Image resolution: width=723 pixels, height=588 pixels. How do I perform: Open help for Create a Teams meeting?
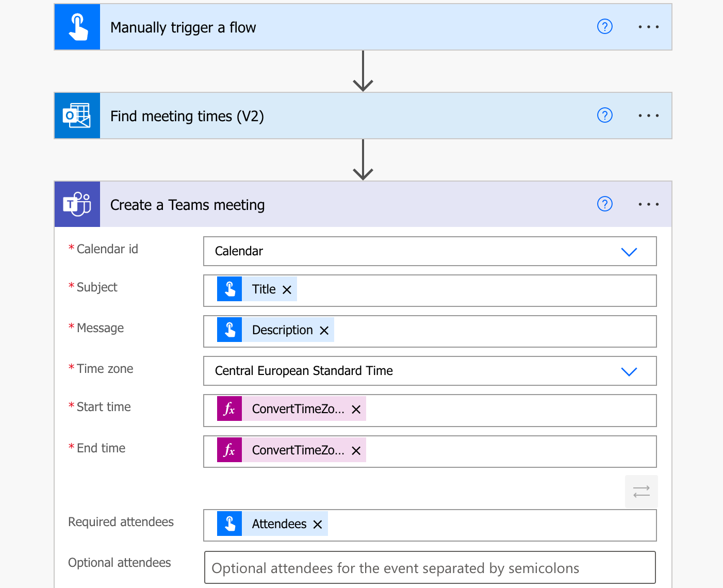[x=604, y=204]
